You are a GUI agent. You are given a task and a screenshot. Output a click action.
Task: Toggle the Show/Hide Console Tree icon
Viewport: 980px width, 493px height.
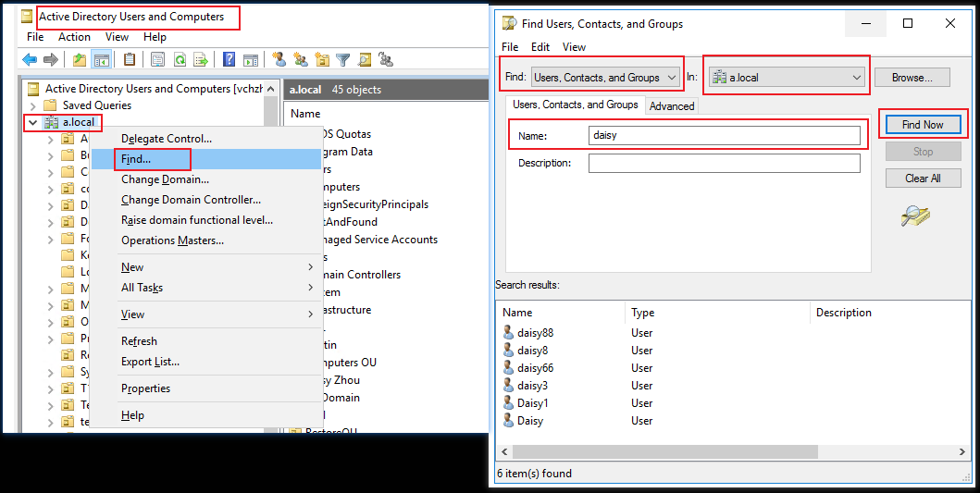101,59
